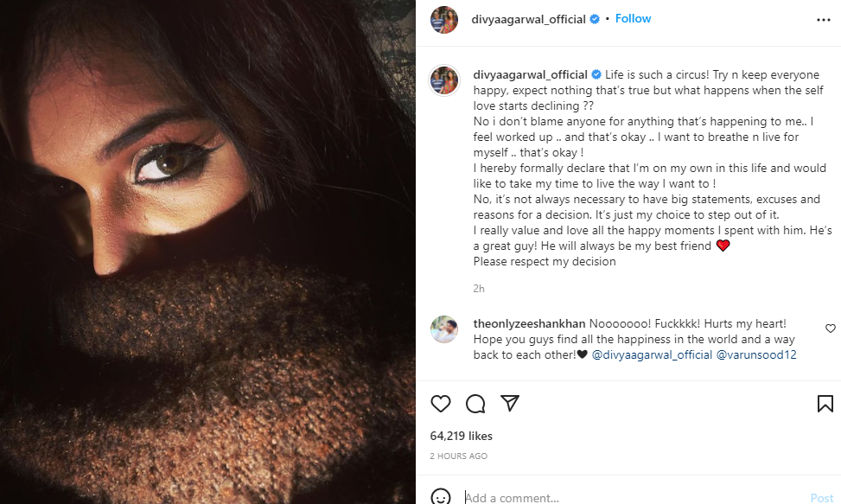Click the caption author's profile avatar
This screenshot has width=841, height=504.
tap(444, 80)
